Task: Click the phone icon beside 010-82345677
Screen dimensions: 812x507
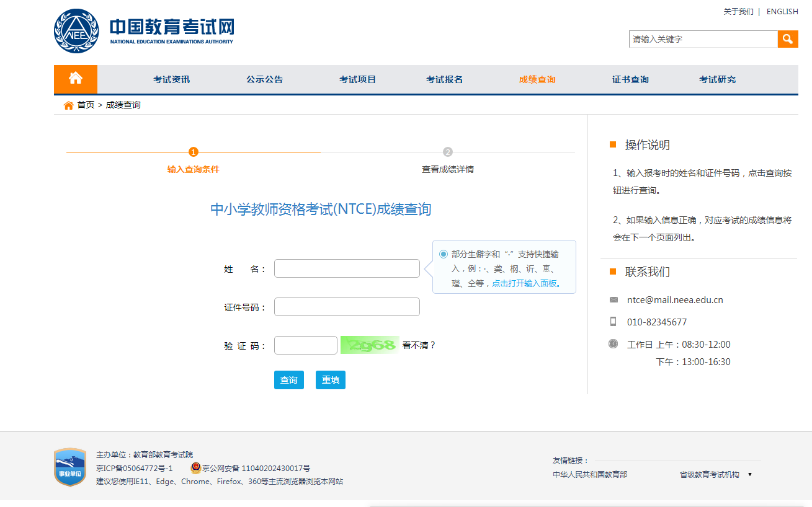Action: 613,322
